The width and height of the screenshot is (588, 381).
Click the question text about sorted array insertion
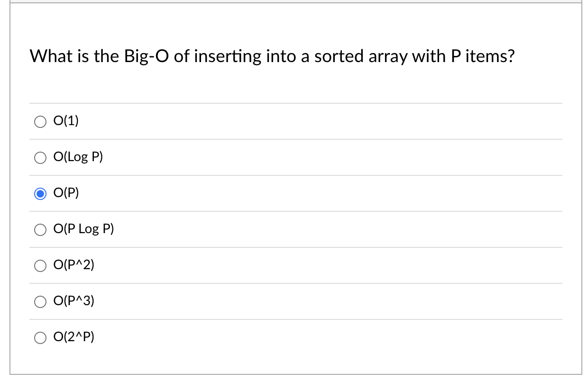click(x=272, y=56)
